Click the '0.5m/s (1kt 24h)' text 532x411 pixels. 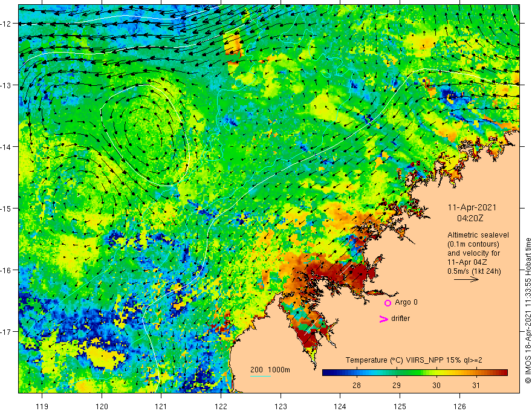(474, 271)
